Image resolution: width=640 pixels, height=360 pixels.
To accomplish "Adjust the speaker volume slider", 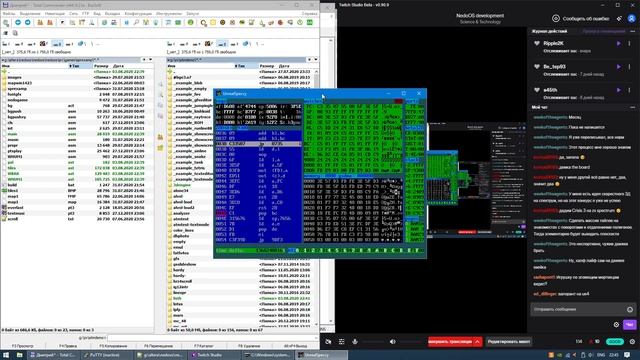I will coord(410,342).
